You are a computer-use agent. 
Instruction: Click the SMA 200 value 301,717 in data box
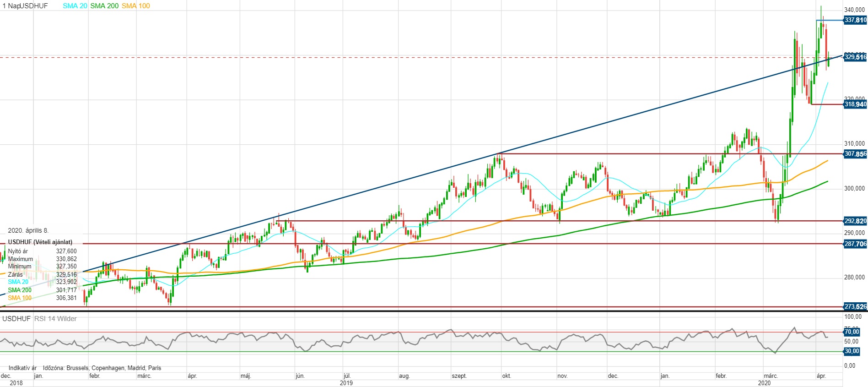point(66,290)
